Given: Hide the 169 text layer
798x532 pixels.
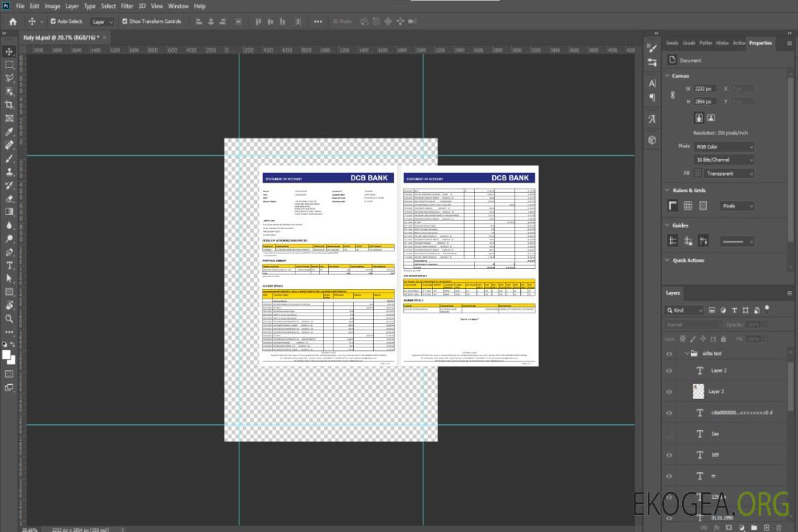Looking at the screenshot, I should click(x=669, y=455).
